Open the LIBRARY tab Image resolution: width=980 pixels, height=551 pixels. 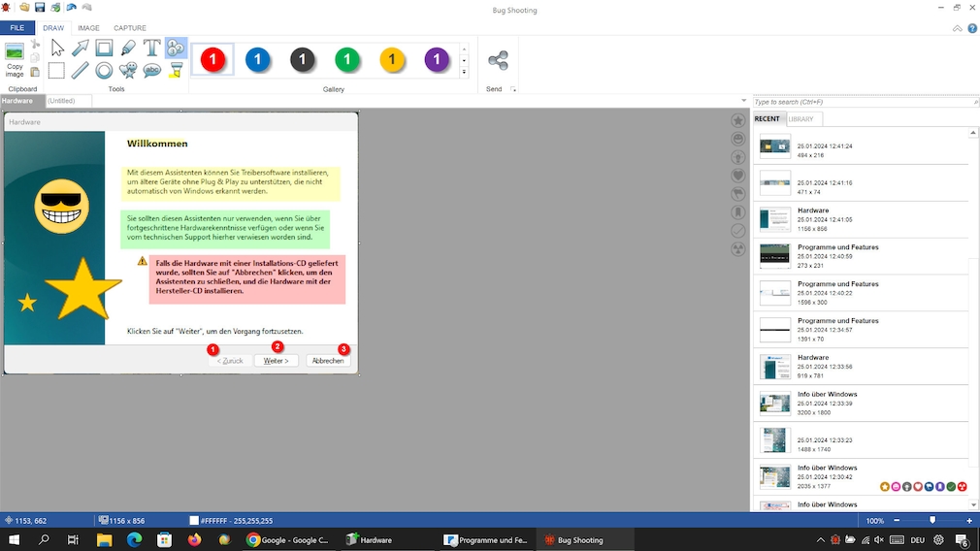click(801, 119)
